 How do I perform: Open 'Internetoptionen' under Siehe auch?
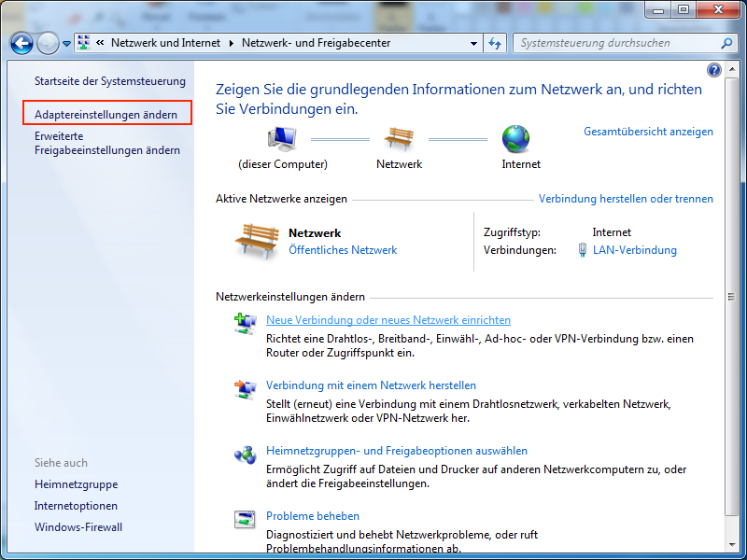76,506
